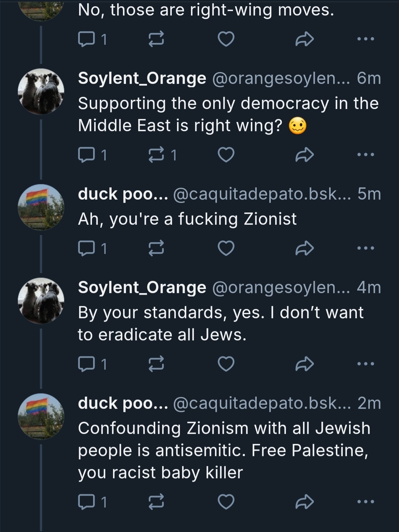The width and height of the screenshot is (399, 532).
Task: Share the 'only democracy in the Middle East' post
Action: coord(304,155)
